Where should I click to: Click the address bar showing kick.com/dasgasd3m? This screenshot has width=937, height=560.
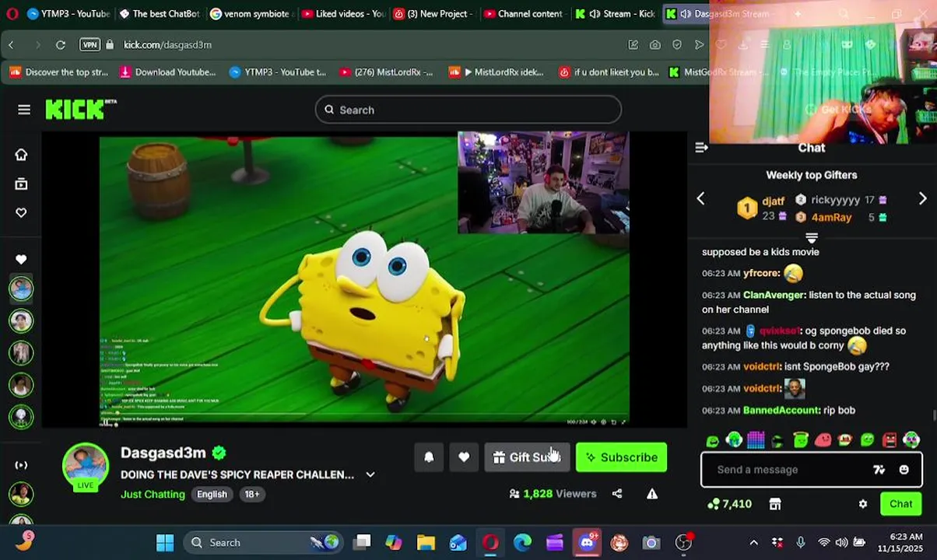pos(168,45)
